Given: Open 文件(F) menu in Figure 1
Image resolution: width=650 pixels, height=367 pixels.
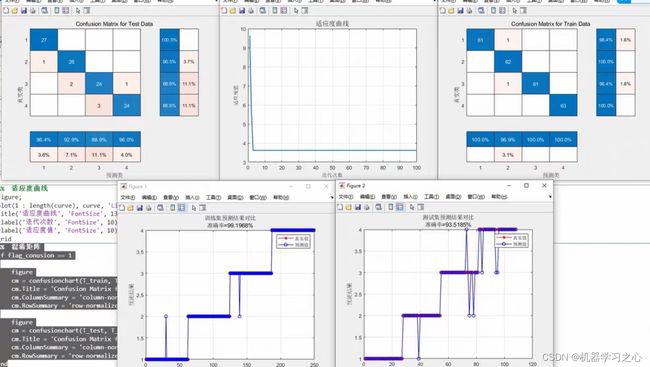Looking at the screenshot, I should (128, 197).
